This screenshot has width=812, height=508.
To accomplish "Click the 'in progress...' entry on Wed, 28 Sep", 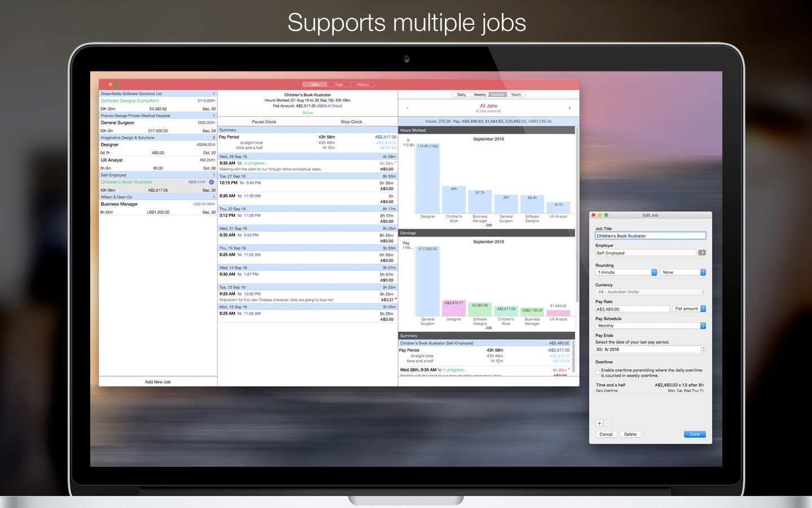I will (x=256, y=163).
